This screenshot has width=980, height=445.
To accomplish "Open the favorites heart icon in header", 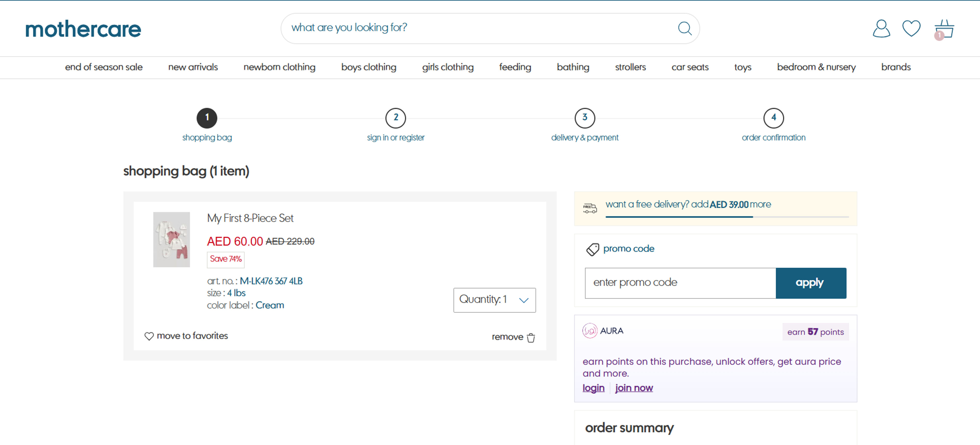I will pos(911,29).
